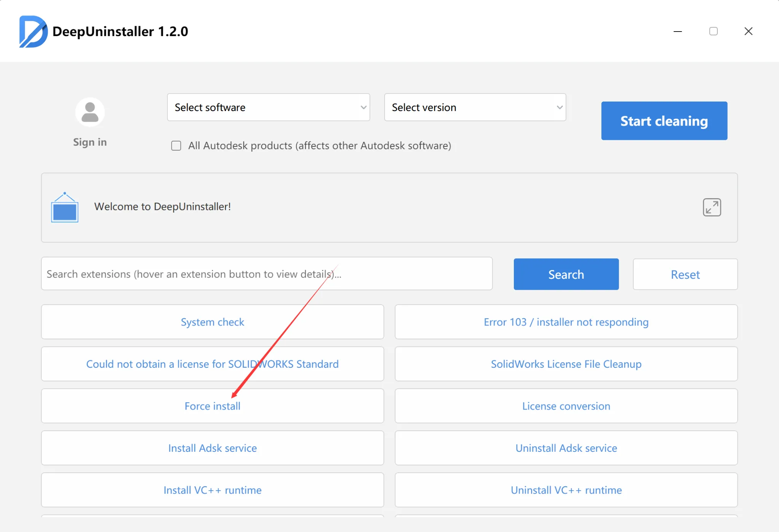The width and height of the screenshot is (779, 532).
Task: Click the blue welcome board icon
Action: [x=65, y=208]
